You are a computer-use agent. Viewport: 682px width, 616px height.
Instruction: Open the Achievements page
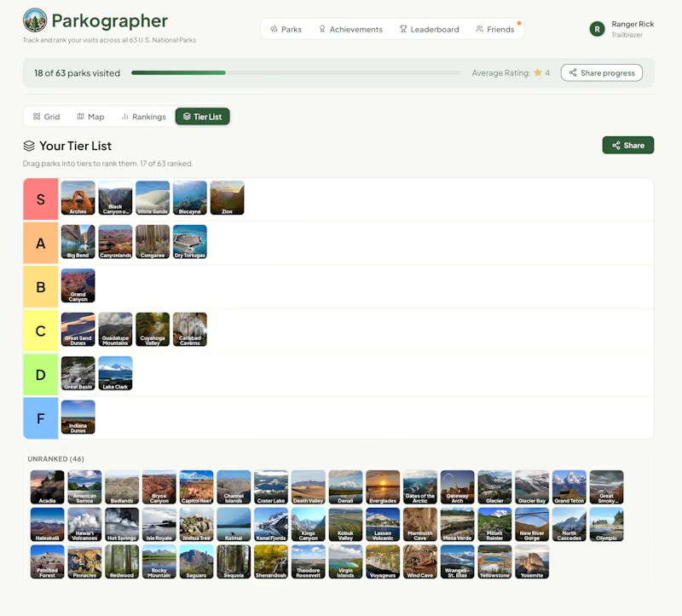click(350, 29)
